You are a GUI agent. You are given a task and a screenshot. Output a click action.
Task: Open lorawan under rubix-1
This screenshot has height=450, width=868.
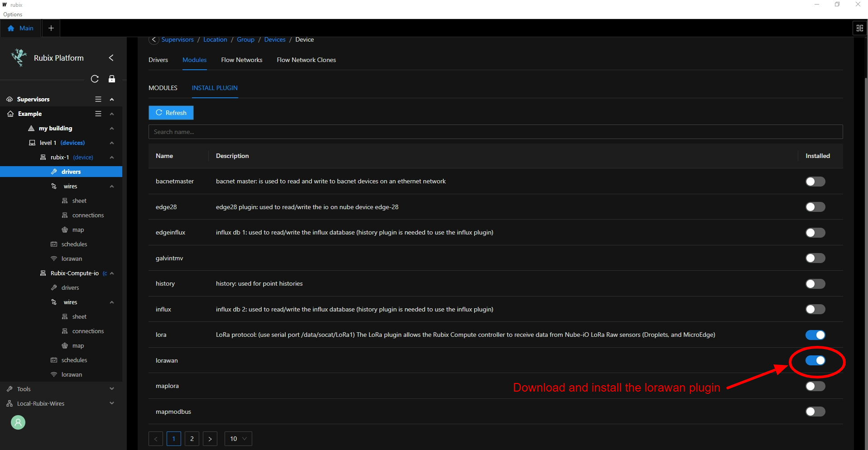tap(72, 259)
